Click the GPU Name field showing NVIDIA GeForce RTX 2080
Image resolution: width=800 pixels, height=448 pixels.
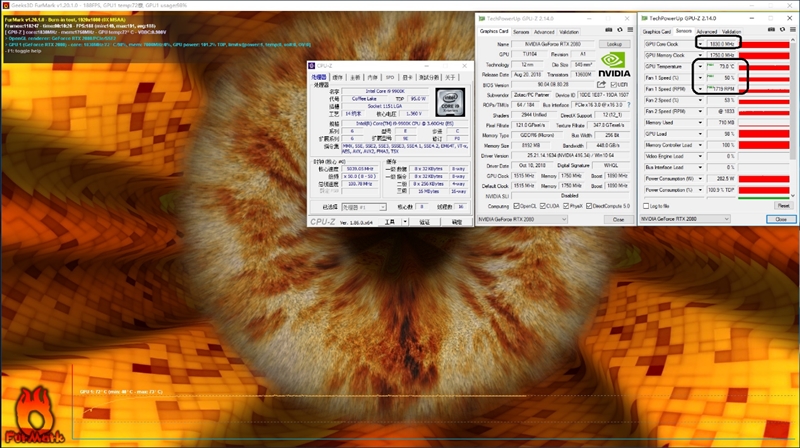coord(553,44)
